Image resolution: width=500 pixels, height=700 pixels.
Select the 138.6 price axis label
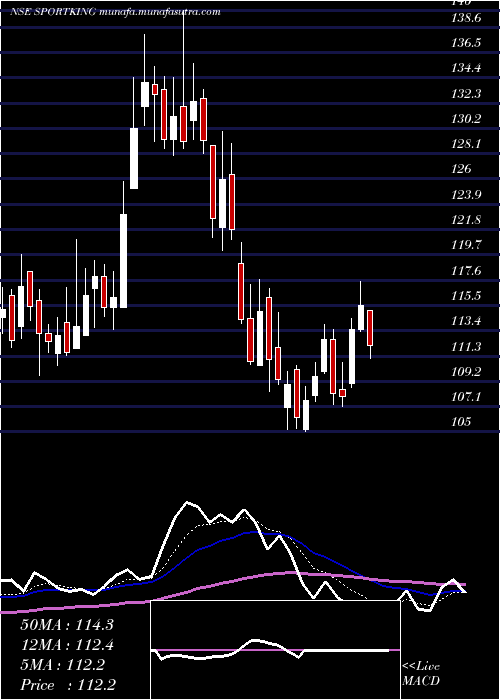click(x=466, y=18)
